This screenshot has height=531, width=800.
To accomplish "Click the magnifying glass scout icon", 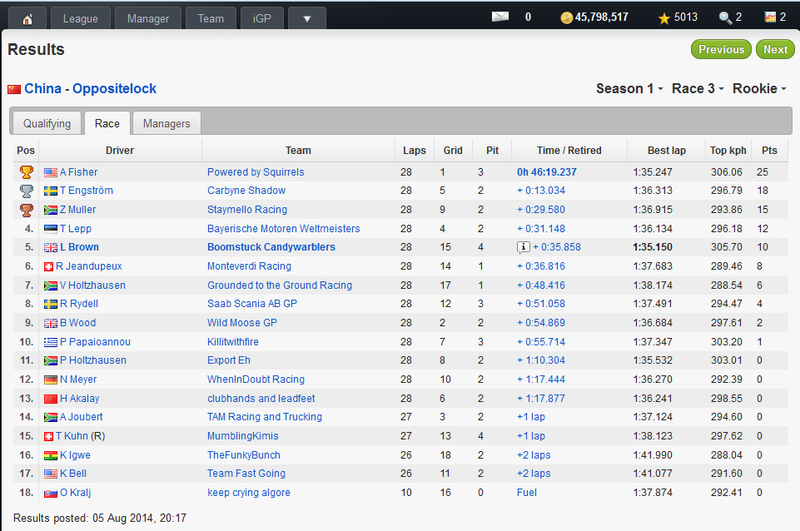I will click(724, 17).
